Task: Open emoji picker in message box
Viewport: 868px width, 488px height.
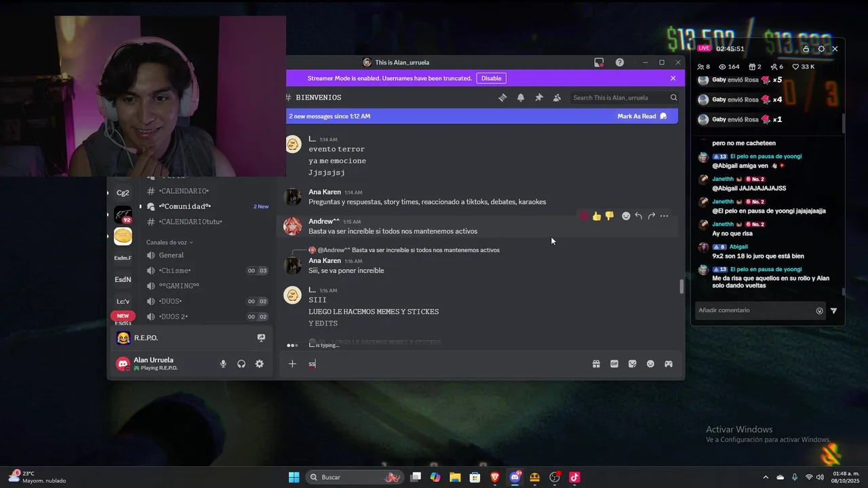Action: tap(650, 364)
